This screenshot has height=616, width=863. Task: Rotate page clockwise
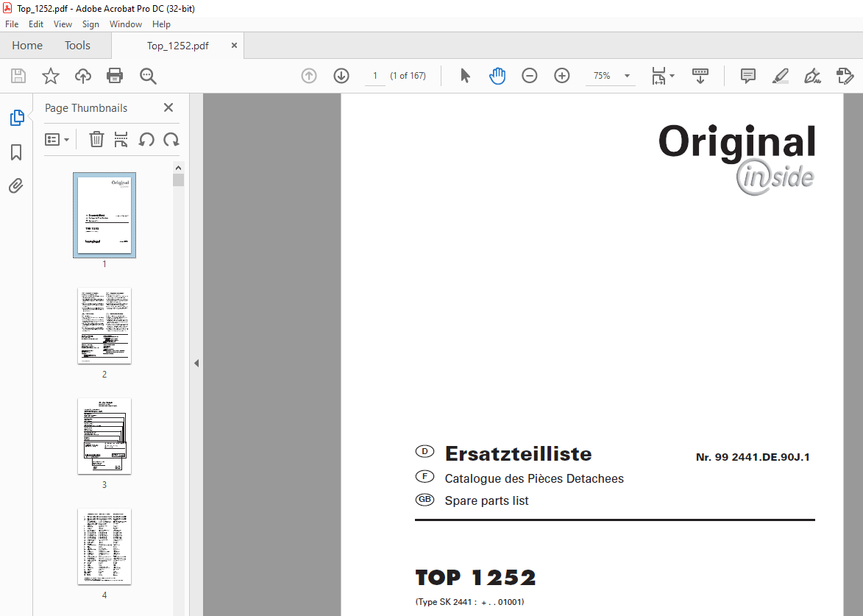(171, 140)
